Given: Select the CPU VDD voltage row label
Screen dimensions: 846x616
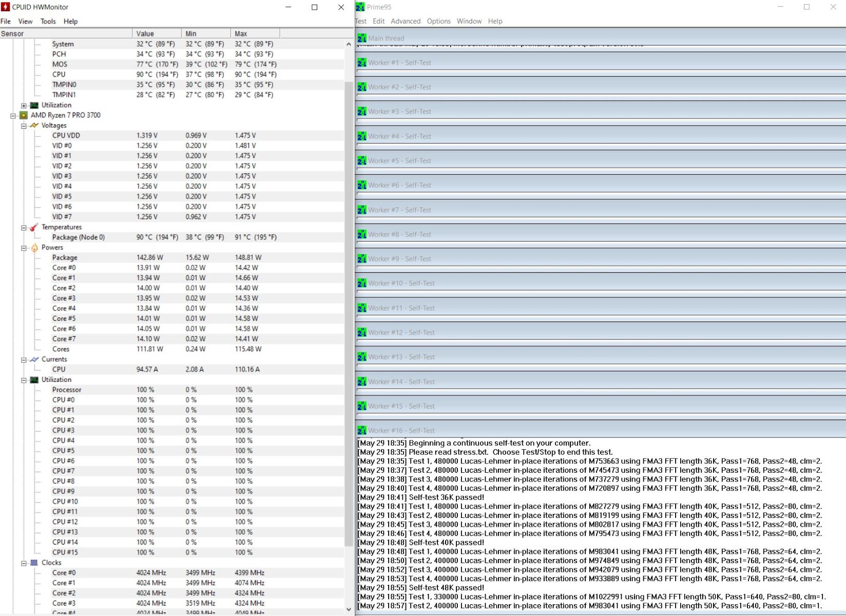Looking at the screenshot, I should [66, 136].
